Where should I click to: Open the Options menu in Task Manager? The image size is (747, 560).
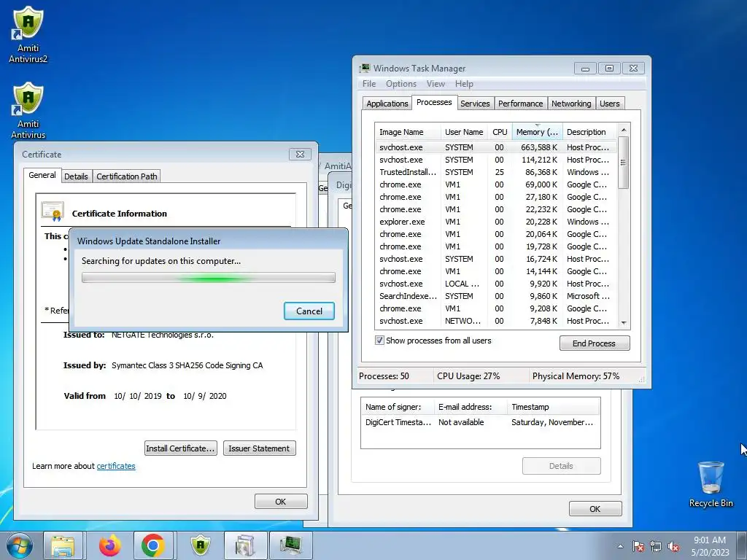[401, 84]
